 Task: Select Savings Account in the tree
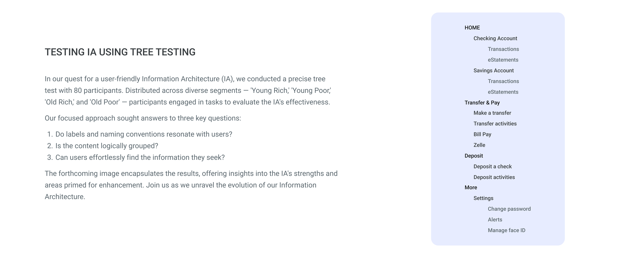493,71
